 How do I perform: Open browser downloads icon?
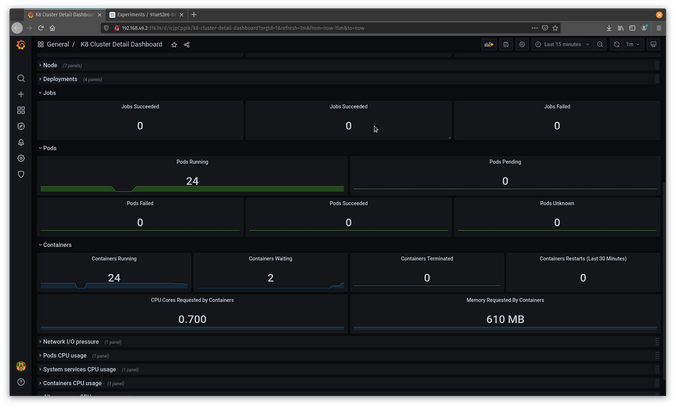609,28
